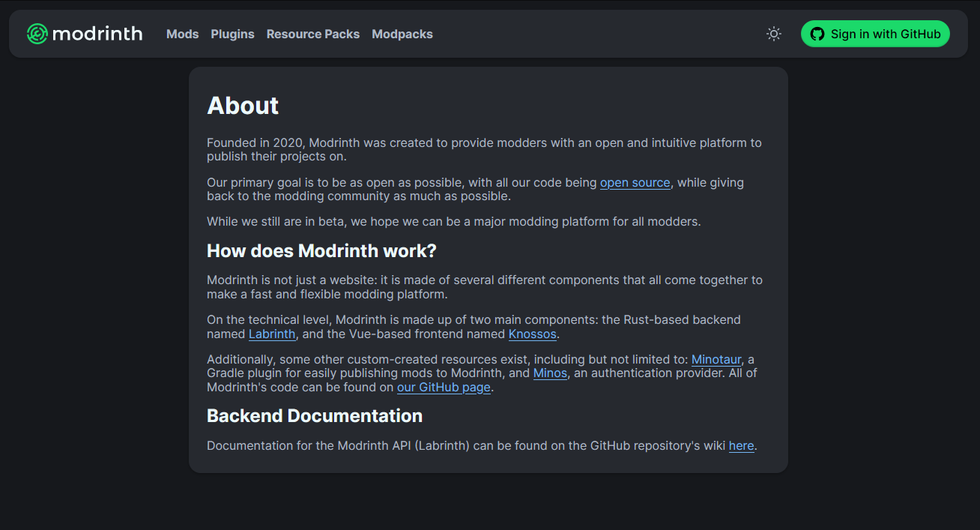Click the Backend Documentation heading
Image resolution: width=980 pixels, height=530 pixels.
pyautogui.click(x=315, y=416)
